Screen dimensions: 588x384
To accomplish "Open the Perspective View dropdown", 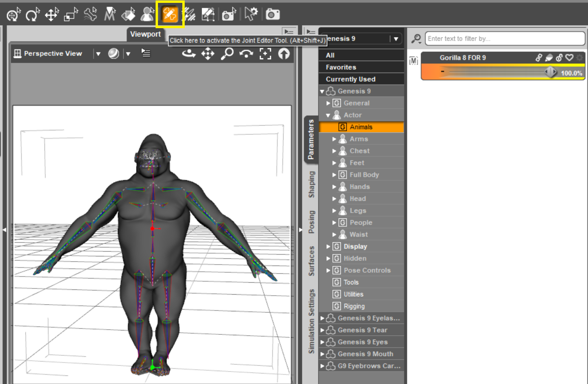I will 98,53.
